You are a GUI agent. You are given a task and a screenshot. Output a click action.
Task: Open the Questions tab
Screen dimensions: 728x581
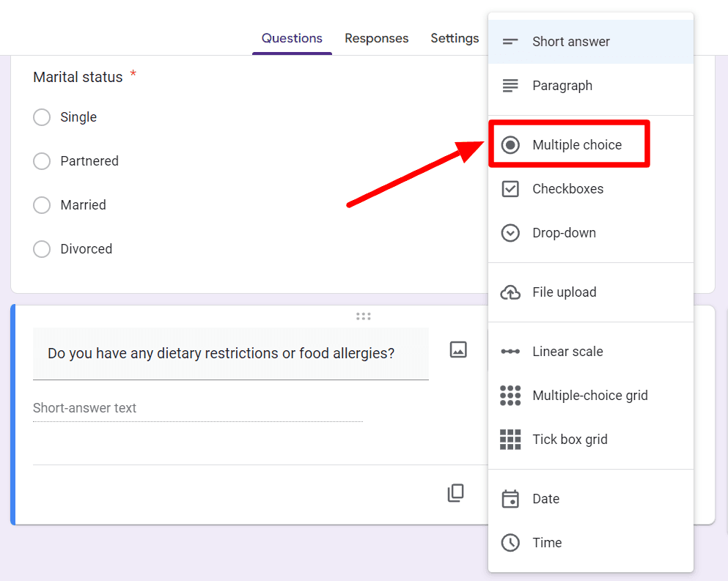click(x=292, y=38)
